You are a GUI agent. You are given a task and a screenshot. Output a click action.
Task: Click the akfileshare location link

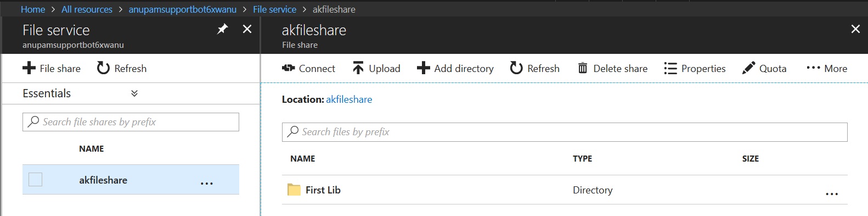(x=349, y=99)
